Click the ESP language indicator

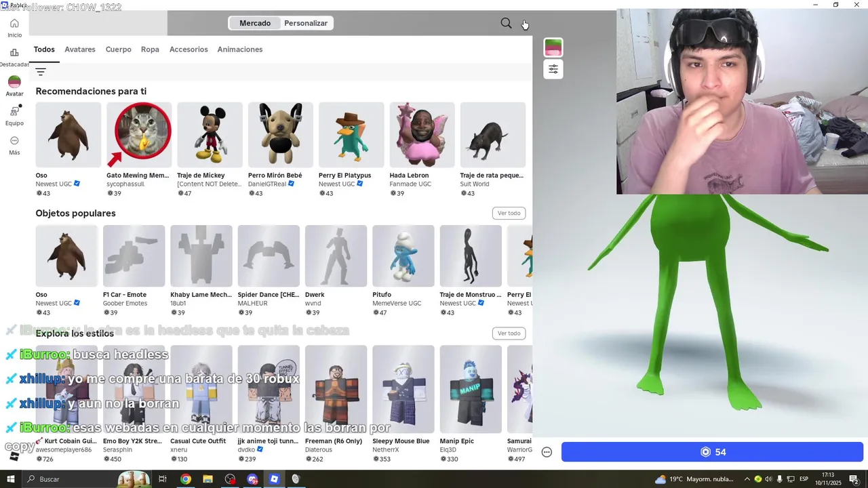click(804, 479)
